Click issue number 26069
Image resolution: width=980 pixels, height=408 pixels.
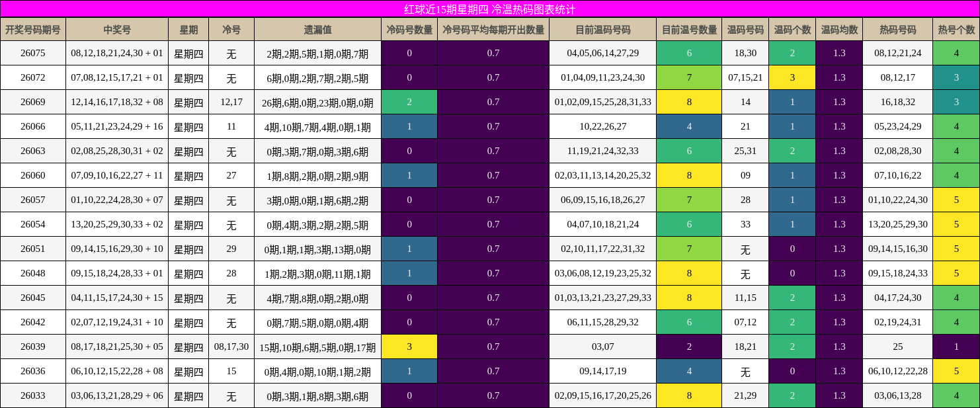click(33, 102)
